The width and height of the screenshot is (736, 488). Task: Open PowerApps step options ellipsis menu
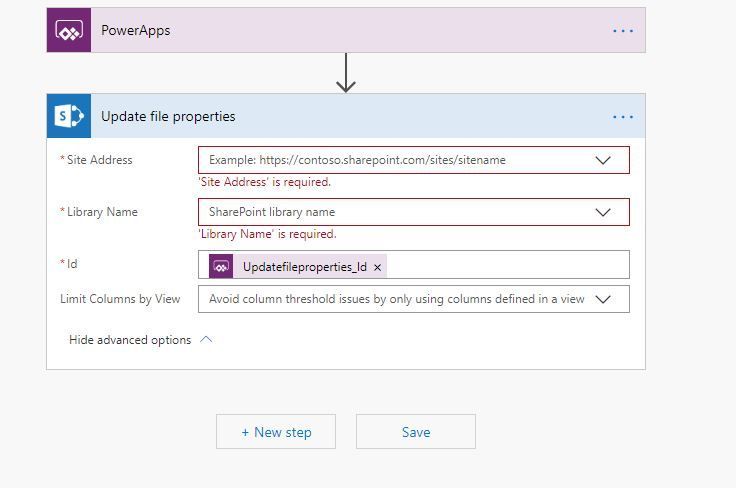623,31
